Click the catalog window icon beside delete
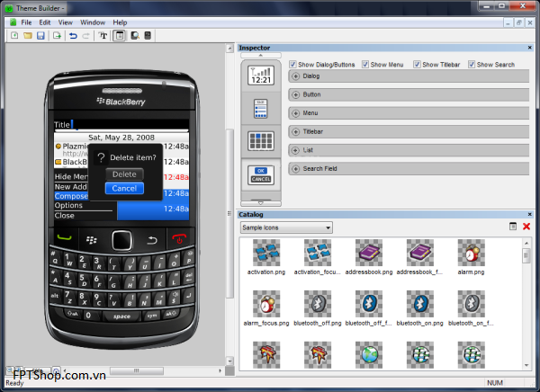The image size is (540, 392). point(513,226)
